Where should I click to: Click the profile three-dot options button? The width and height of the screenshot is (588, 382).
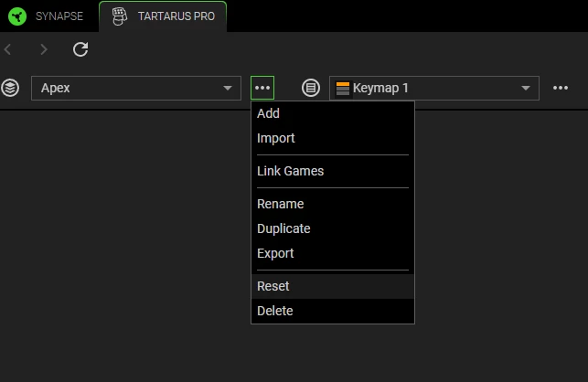pyautogui.click(x=262, y=88)
